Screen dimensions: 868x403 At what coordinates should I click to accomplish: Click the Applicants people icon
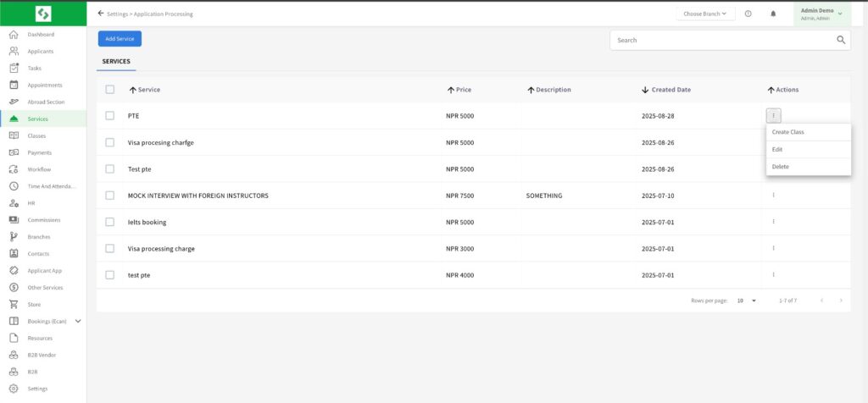click(14, 52)
